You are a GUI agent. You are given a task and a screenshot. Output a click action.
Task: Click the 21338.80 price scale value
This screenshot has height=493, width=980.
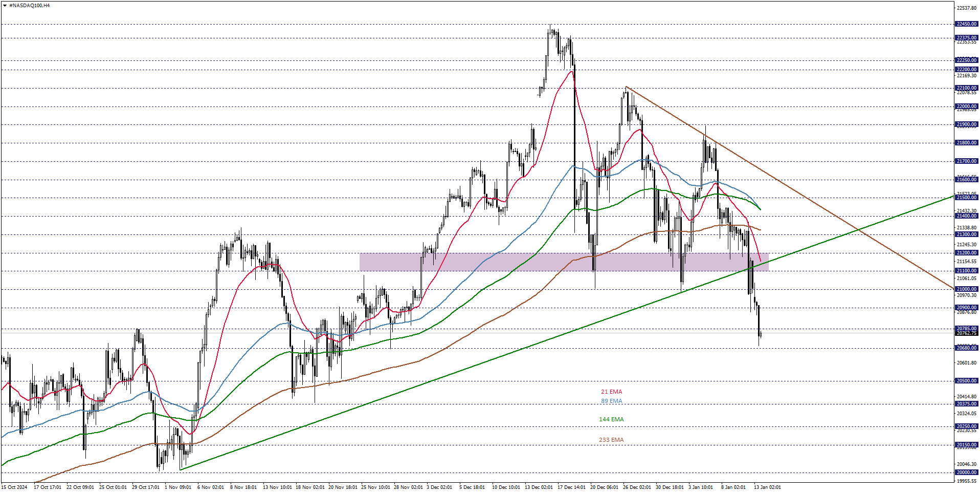pos(966,228)
